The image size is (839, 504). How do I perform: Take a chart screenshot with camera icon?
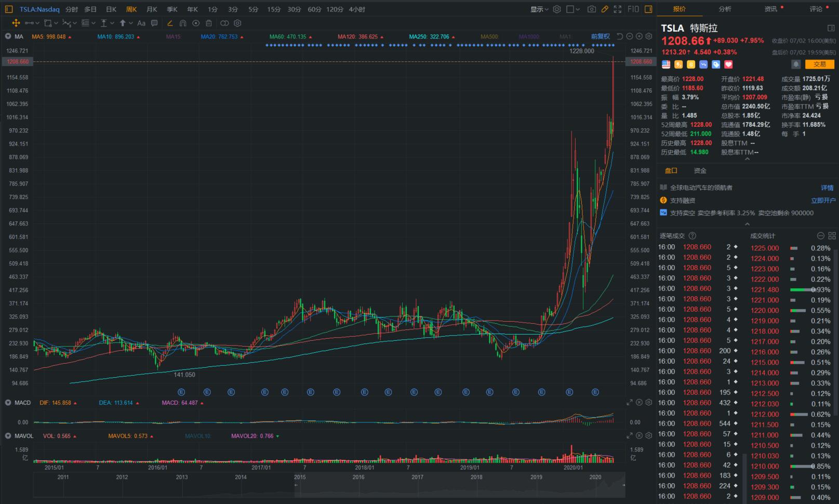[x=592, y=9]
